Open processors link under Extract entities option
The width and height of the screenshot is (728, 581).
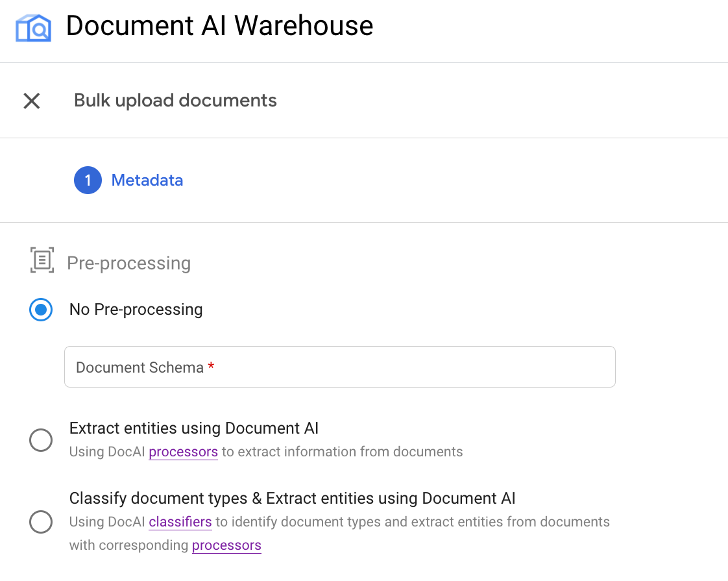pos(183,452)
